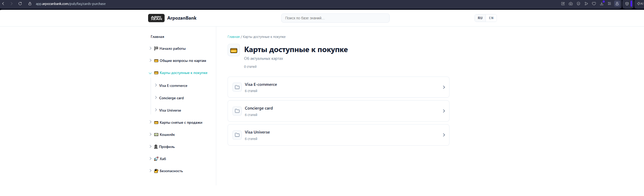Viewport: 644px width, 196px height.
Task: Switch language to EN
Action: pyautogui.click(x=491, y=18)
